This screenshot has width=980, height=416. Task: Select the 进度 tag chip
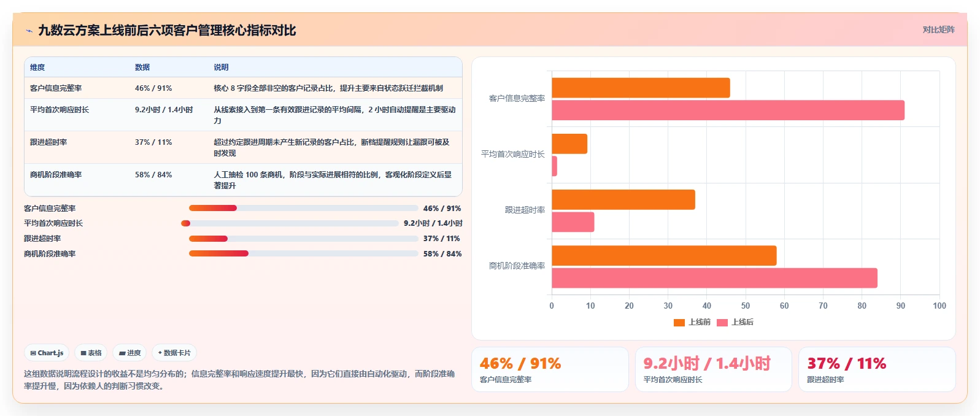pyautogui.click(x=129, y=353)
